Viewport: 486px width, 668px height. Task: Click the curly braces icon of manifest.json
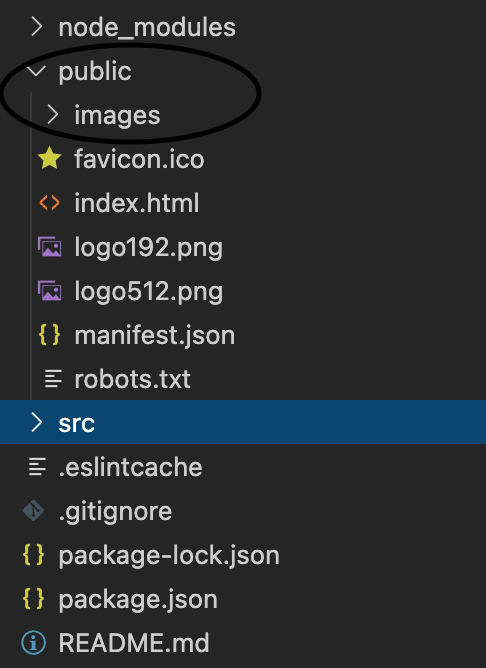49,334
